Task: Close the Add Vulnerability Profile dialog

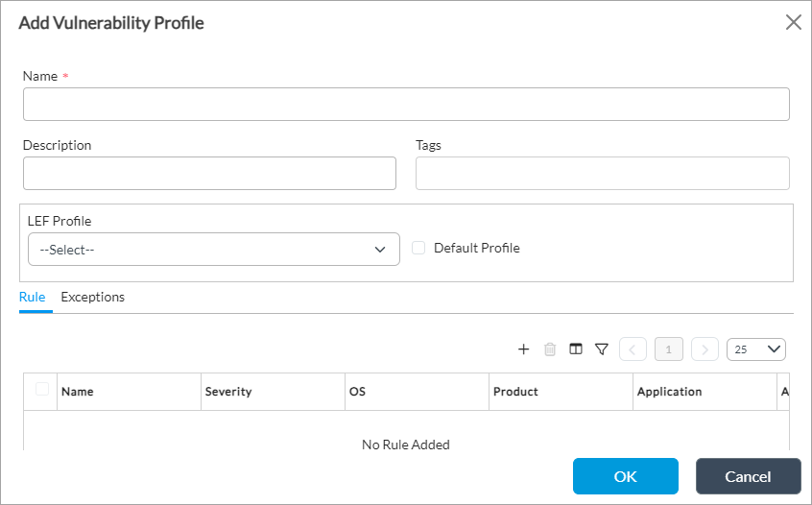Action: pyautogui.click(x=793, y=23)
